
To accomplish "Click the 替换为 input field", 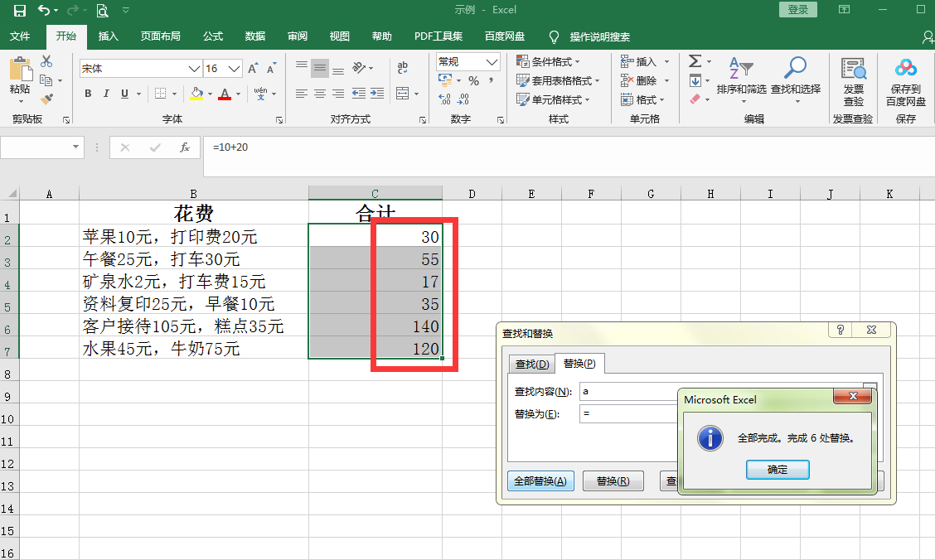I will click(628, 413).
